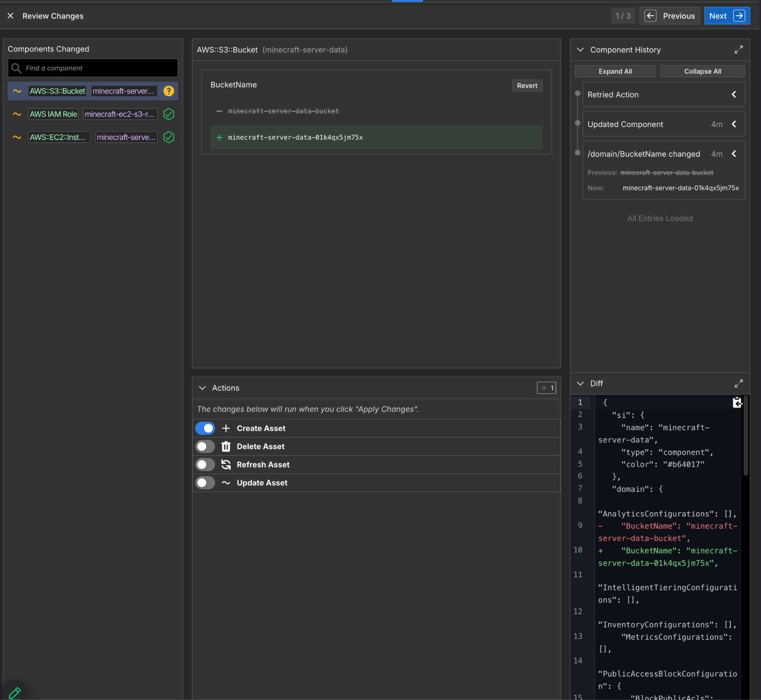
Task: Click green check icon for EC2 Instance
Action: coord(169,137)
